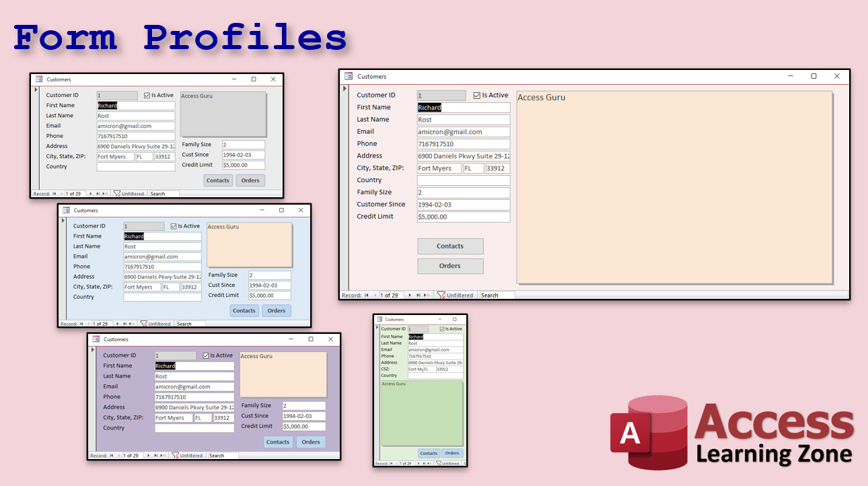This screenshot has height=486, width=868.
Task: Open Contacts from the large form
Action: coord(450,246)
